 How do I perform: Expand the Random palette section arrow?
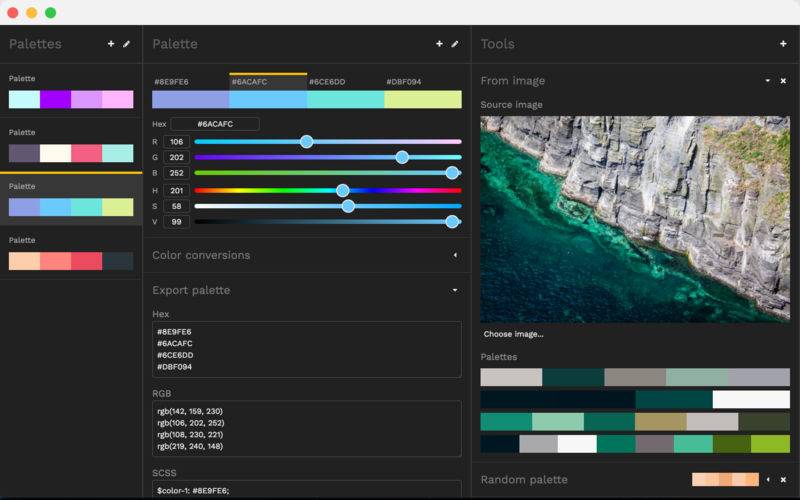click(x=768, y=480)
